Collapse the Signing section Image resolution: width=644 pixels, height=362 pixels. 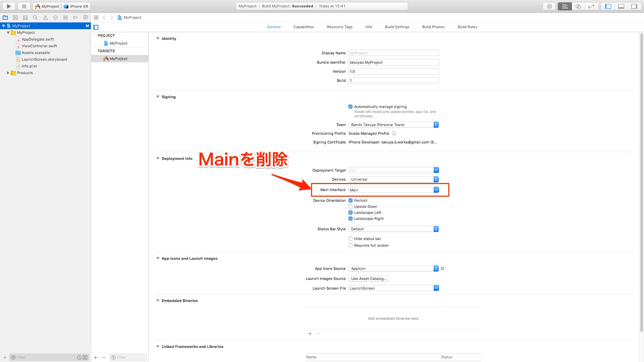[x=158, y=97]
